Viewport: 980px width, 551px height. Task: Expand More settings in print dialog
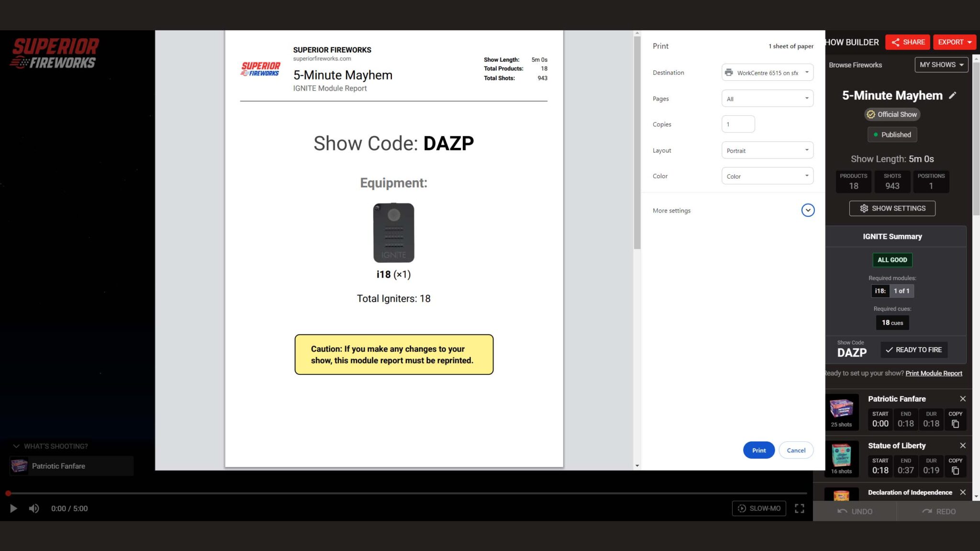(808, 210)
